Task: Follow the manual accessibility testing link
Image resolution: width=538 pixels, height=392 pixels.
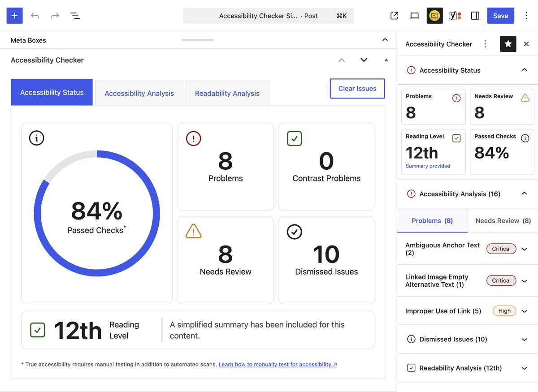Action: point(278,364)
